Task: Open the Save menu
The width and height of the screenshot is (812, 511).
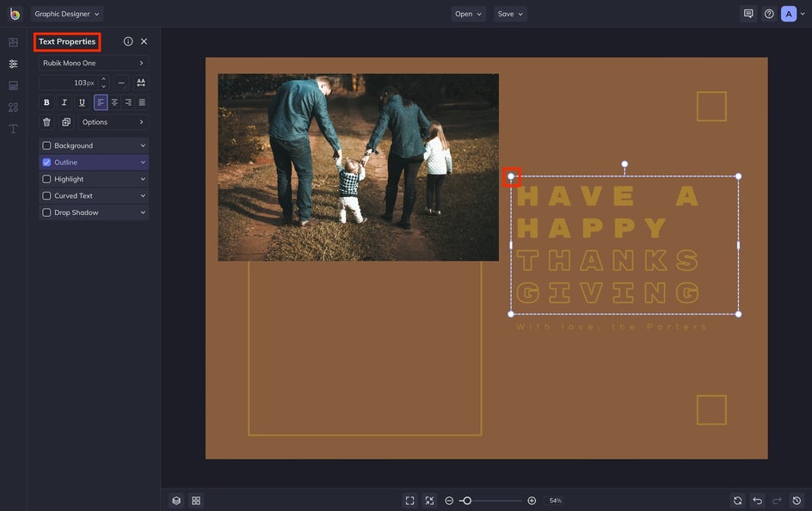Action: coord(510,14)
